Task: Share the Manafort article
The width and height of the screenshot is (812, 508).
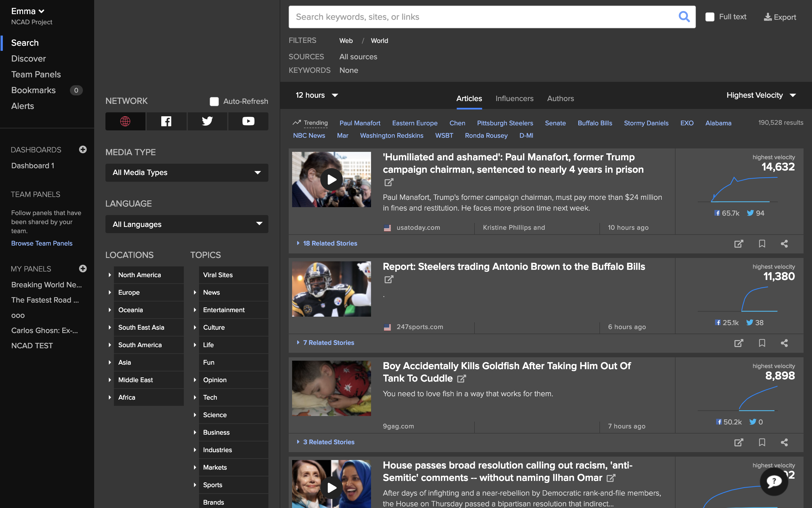Action: pos(784,244)
